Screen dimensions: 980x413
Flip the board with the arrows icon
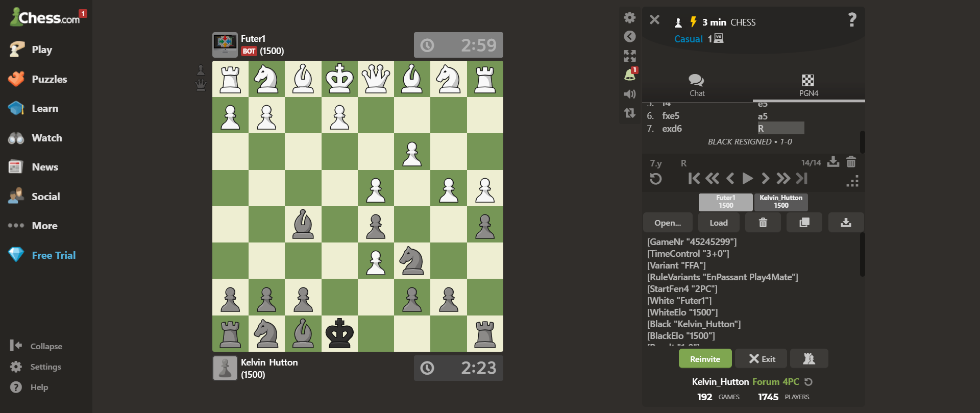coord(630,113)
